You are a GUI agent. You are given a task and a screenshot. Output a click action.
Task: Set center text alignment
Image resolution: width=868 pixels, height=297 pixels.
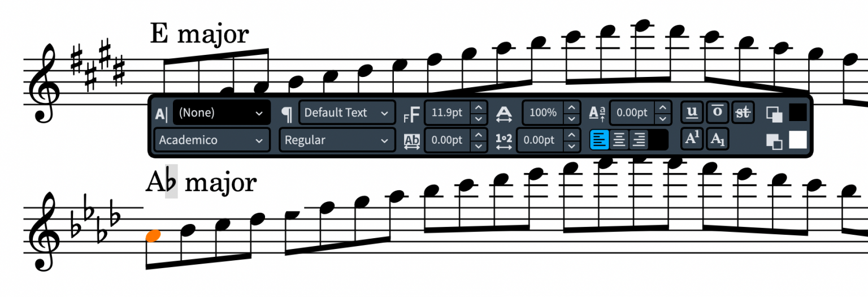pyautogui.click(x=619, y=140)
